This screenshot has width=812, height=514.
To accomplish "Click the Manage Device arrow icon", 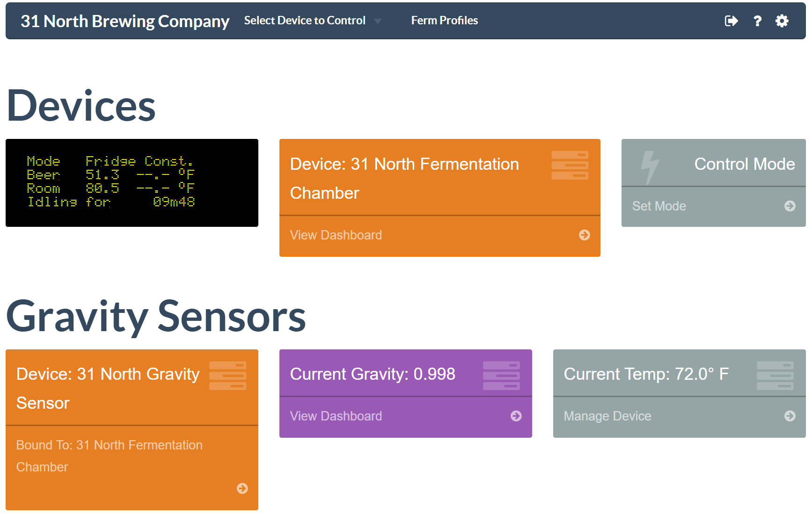I will coord(790,416).
